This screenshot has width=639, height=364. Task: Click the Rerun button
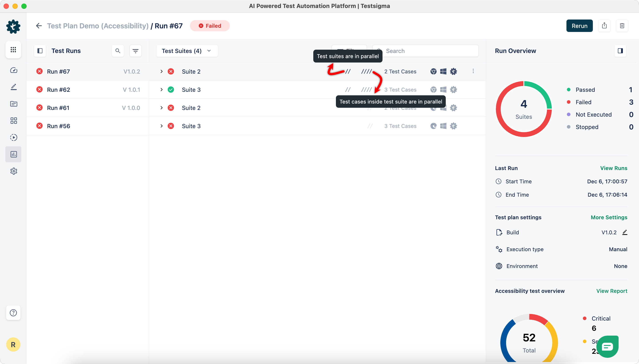[580, 26]
